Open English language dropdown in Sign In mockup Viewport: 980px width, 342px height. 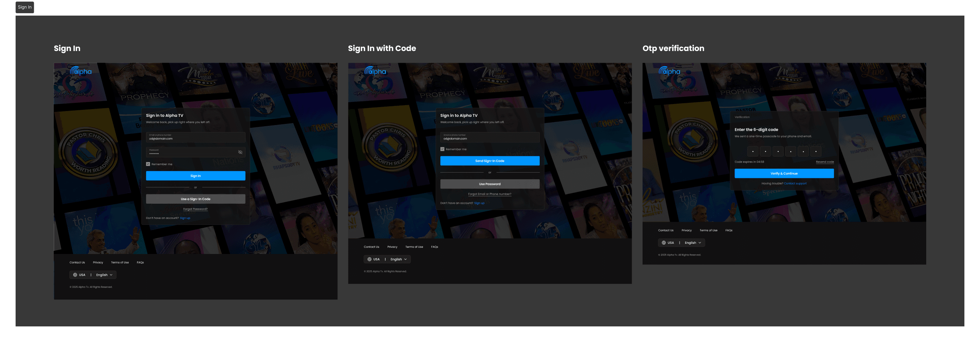[104, 275]
